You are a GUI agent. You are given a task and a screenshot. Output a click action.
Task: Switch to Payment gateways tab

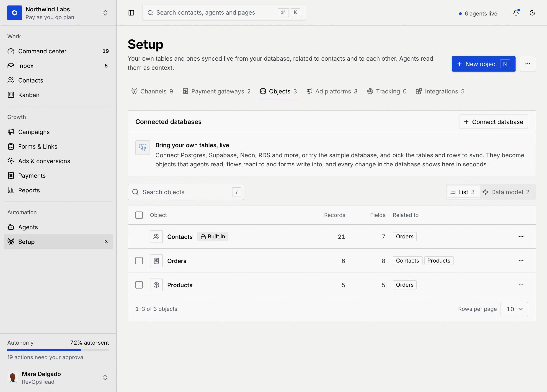217,91
